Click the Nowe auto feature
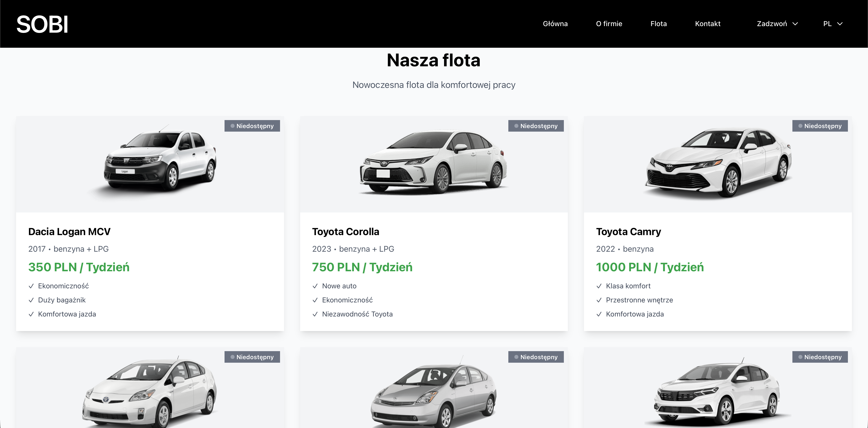The image size is (868, 428). click(x=339, y=286)
